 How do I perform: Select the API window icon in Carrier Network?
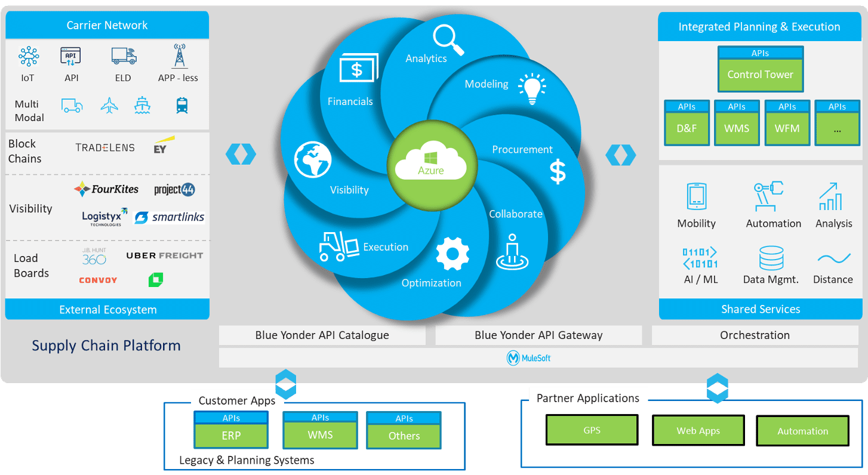pos(70,57)
